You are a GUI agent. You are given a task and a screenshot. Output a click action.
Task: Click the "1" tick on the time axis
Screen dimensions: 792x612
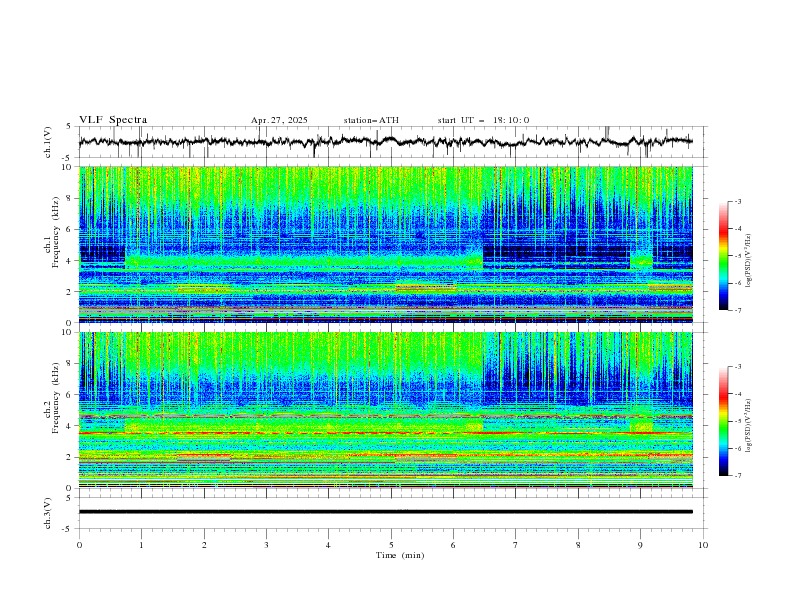tap(141, 545)
